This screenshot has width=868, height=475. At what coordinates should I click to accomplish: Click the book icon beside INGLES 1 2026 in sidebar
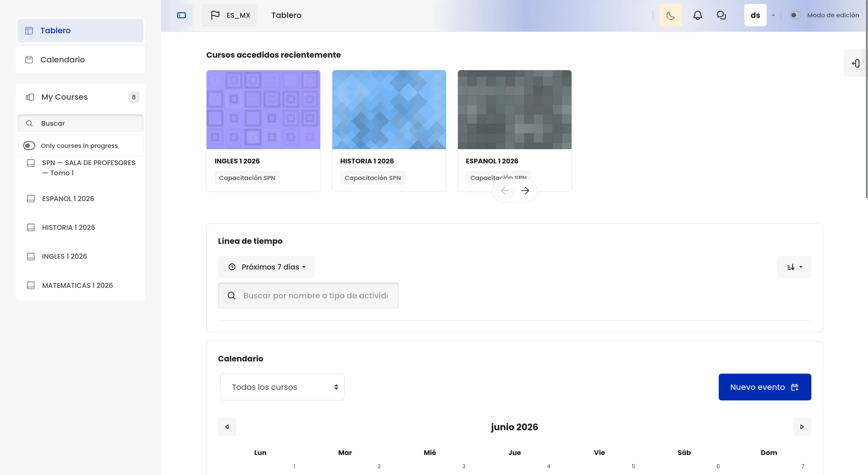coord(31,256)
